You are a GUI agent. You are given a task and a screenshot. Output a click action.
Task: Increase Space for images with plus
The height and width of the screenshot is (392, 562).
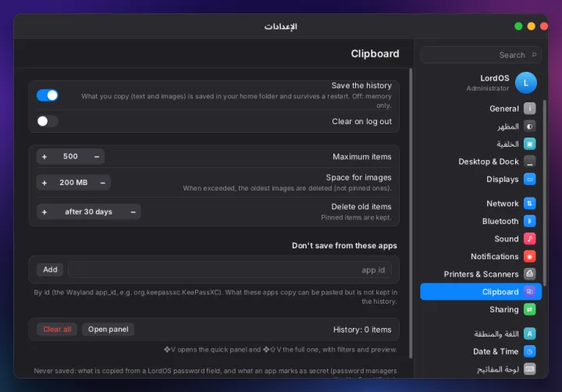click(44, 183)
